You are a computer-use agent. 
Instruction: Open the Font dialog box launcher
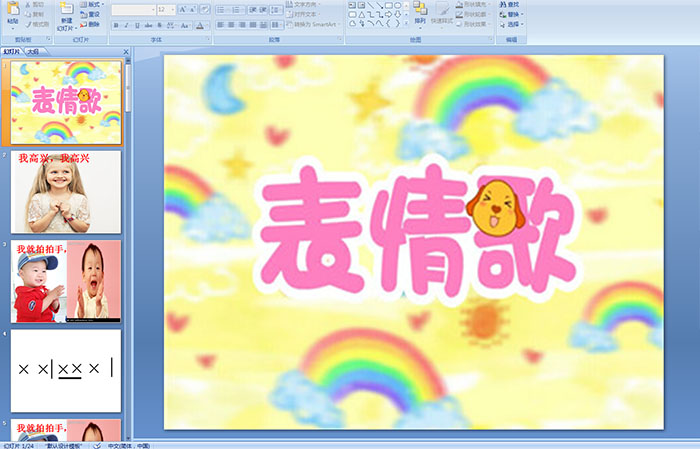click(208, 40)
